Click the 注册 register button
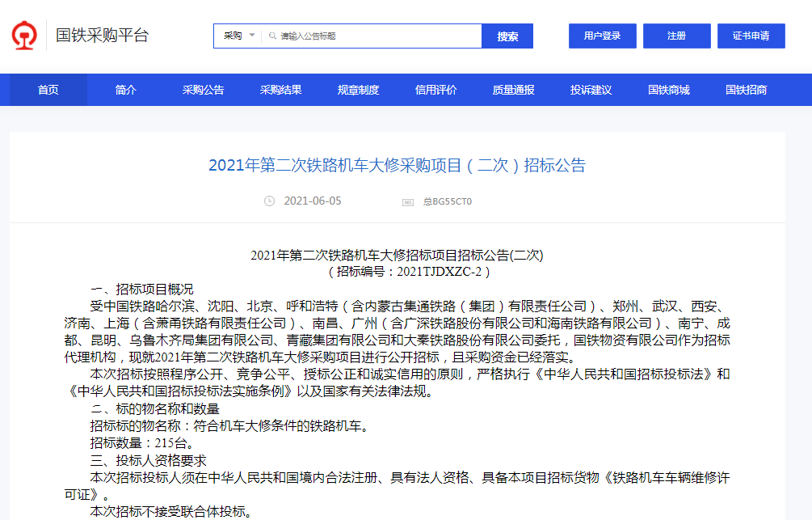 (676, 36)
